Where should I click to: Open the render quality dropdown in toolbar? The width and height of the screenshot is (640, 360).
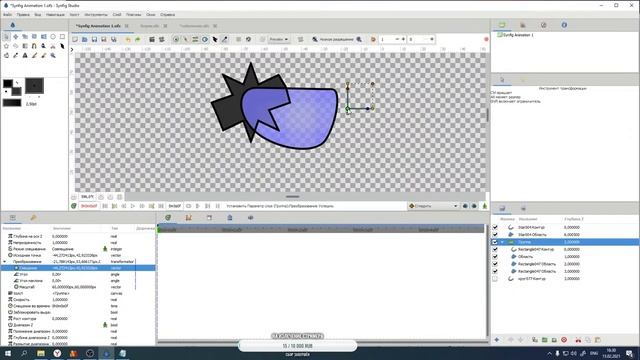point(279,40)
